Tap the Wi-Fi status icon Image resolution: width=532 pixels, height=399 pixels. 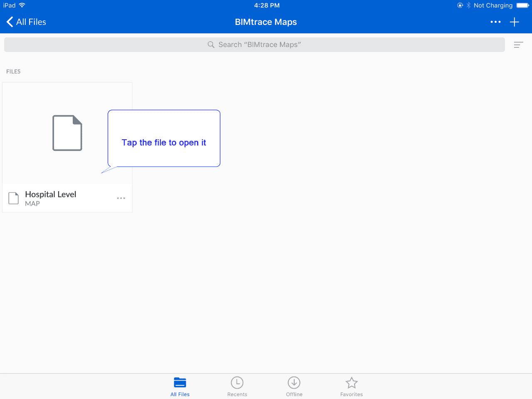click(x=22, y=5)
